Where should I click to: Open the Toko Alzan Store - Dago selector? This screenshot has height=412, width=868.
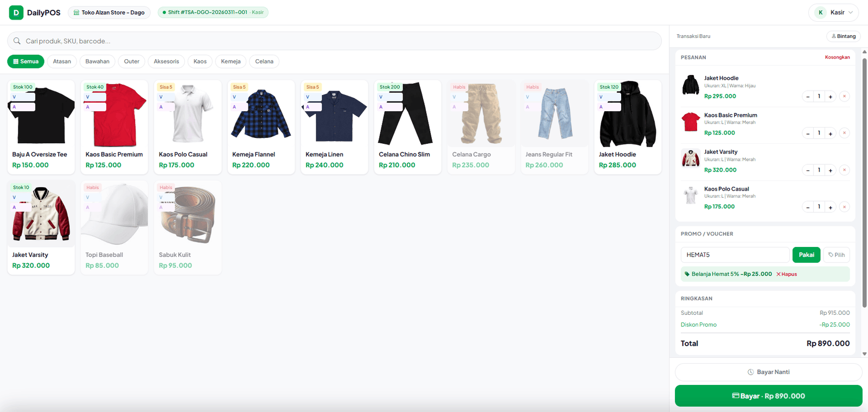(x=109, y=12)
